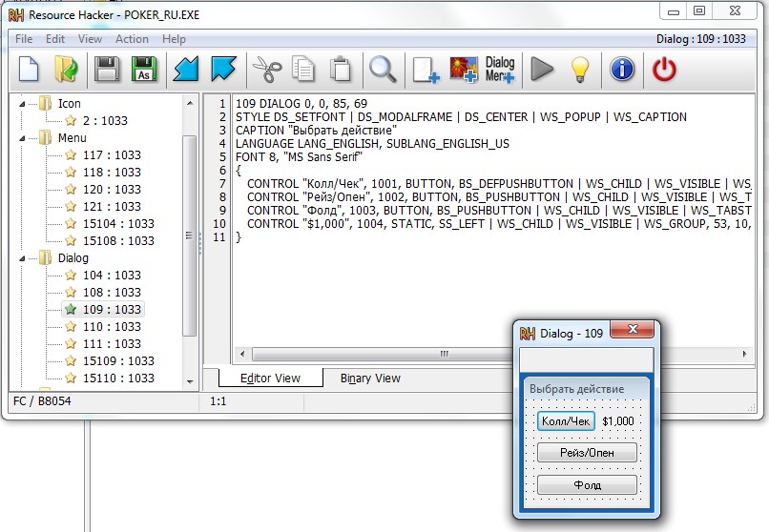Select Menu resource 15108 : 1033
Viewport: 769px width, 532px height.
coord(118,240)
